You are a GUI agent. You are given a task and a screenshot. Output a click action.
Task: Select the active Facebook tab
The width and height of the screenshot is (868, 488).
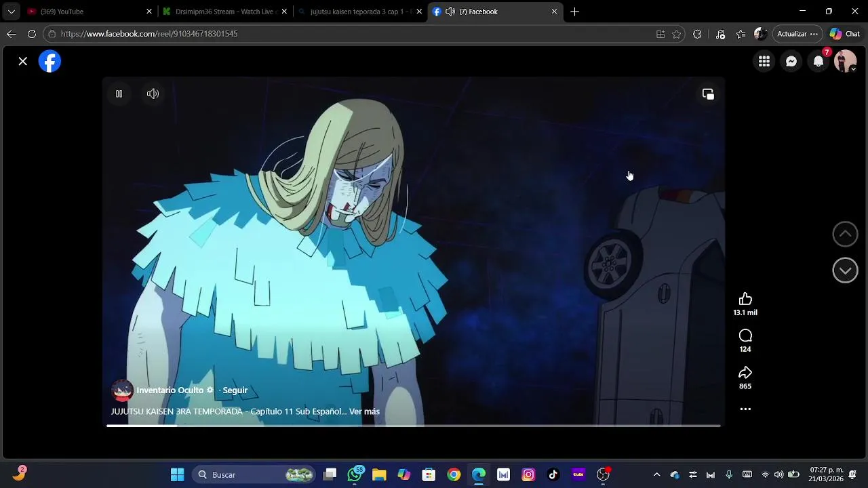[496, 12]
